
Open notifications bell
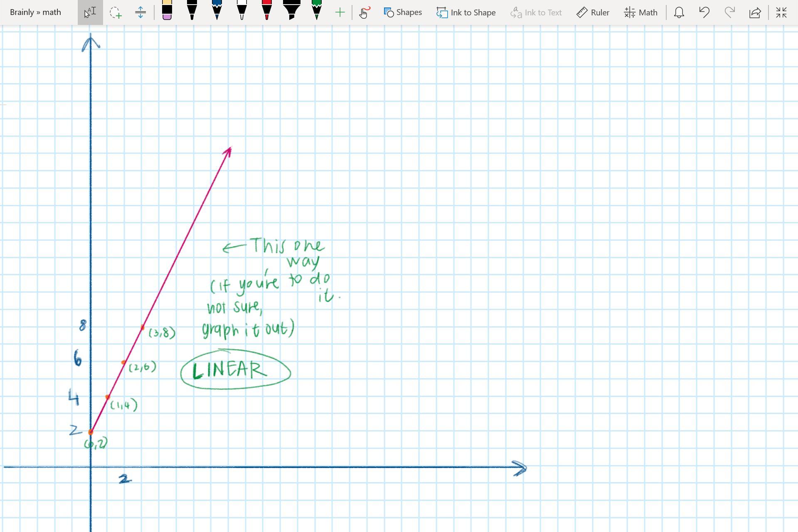(x=679, y=12)
